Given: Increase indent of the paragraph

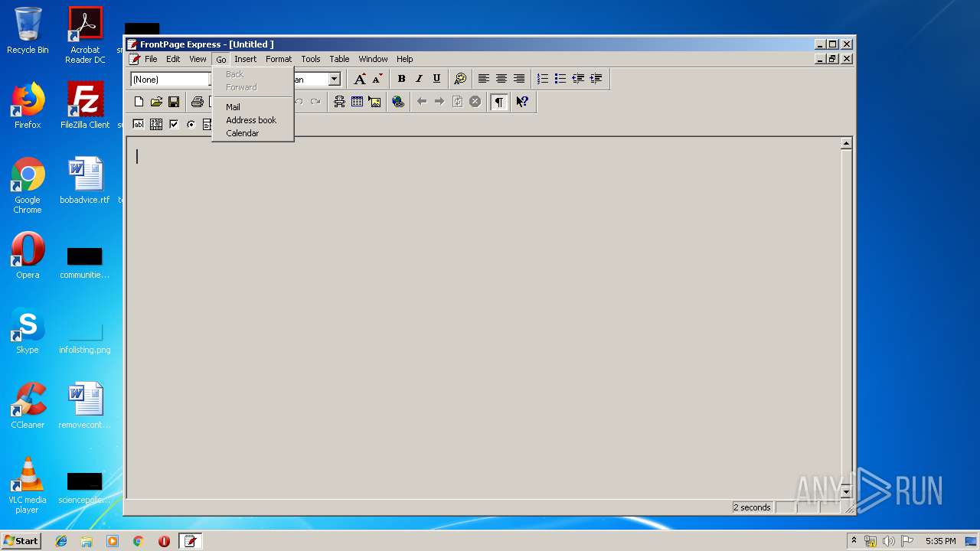Looking at the screenshot, I should click(x=596, y=79).
